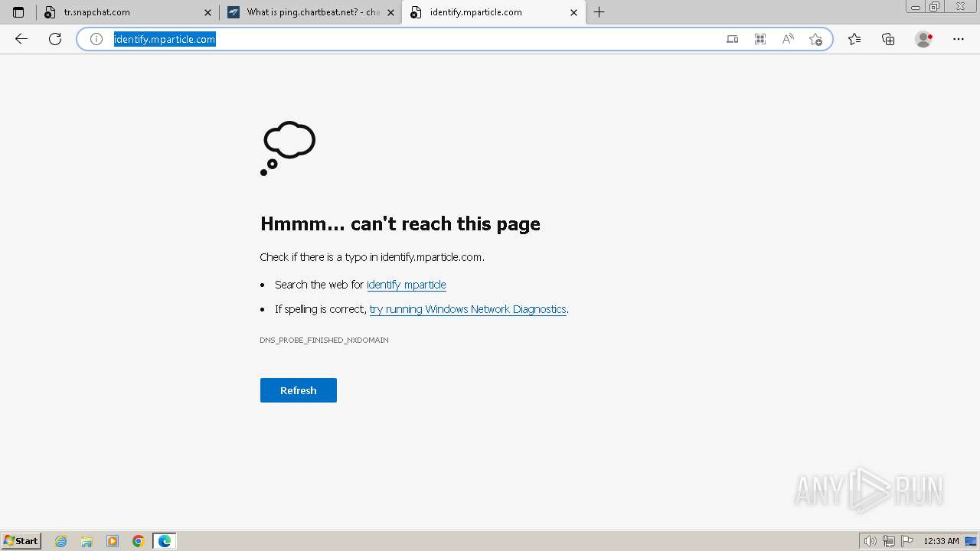The image size is (980, 551).
Task: Search the web for identify mparticle
Action: click(407, 285)
